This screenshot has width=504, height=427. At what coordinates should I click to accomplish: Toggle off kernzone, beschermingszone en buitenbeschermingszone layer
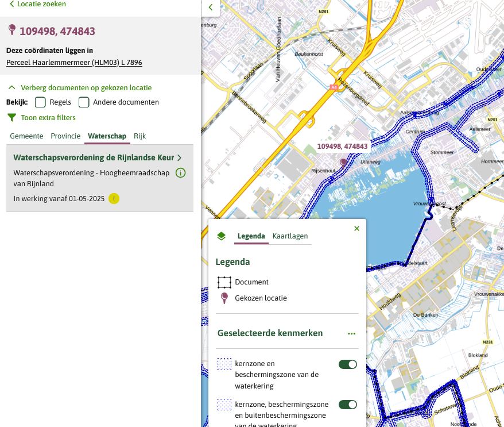click(347, 405)
